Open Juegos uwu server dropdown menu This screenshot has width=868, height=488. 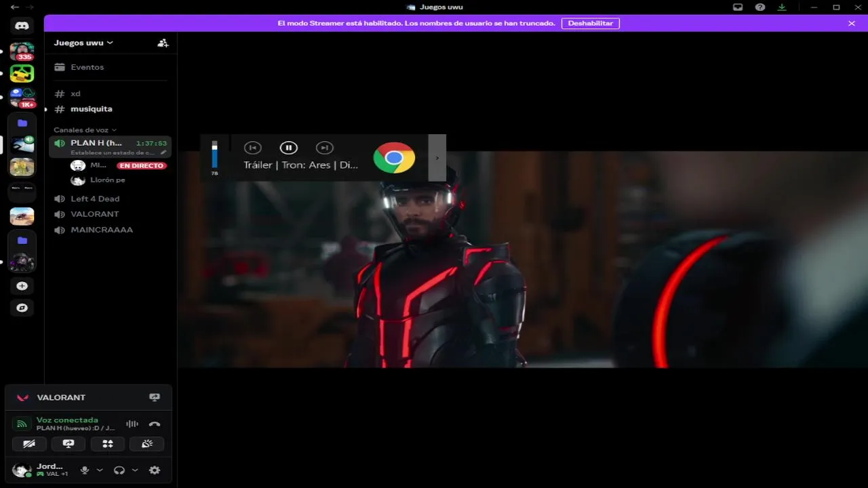pyautogui.click(x=83, y=43)
